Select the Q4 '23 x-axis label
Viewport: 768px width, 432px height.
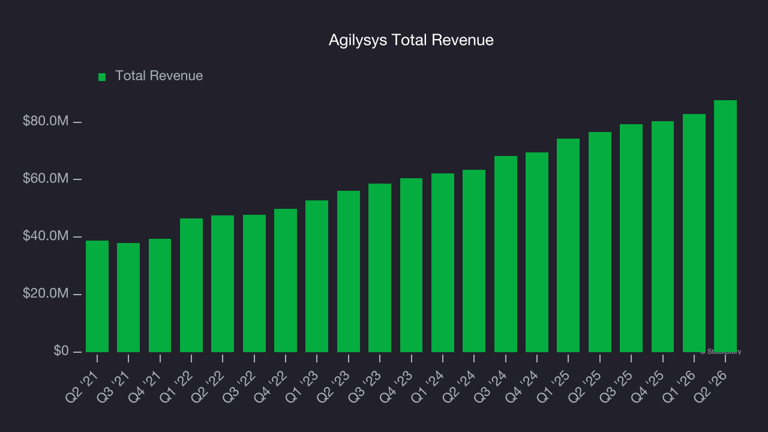coord(395,387)
